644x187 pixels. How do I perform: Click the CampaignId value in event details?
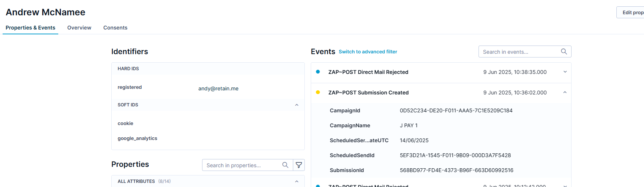[456, 110]
